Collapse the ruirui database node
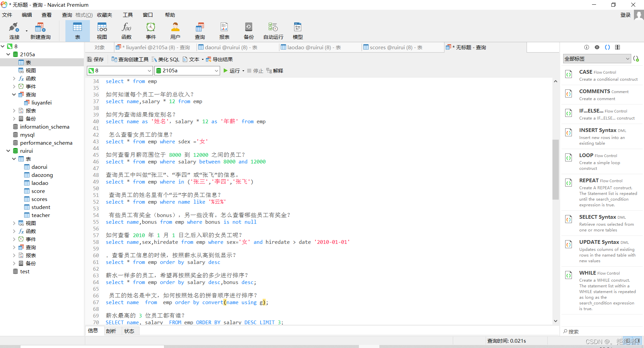Viewport: 644px width, 348px height. (x=8, y=151)
